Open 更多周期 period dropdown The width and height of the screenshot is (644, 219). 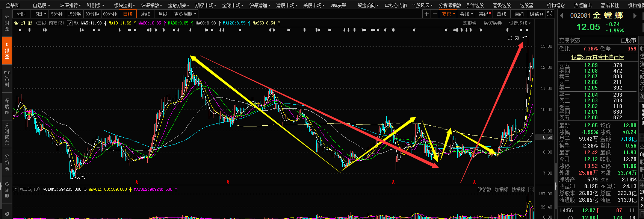pos(185,14)
